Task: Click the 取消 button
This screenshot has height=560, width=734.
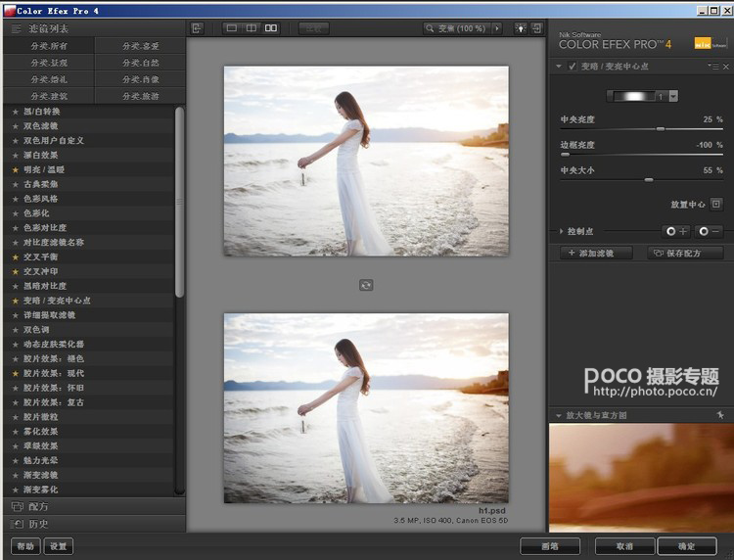Action: point(625,546)
